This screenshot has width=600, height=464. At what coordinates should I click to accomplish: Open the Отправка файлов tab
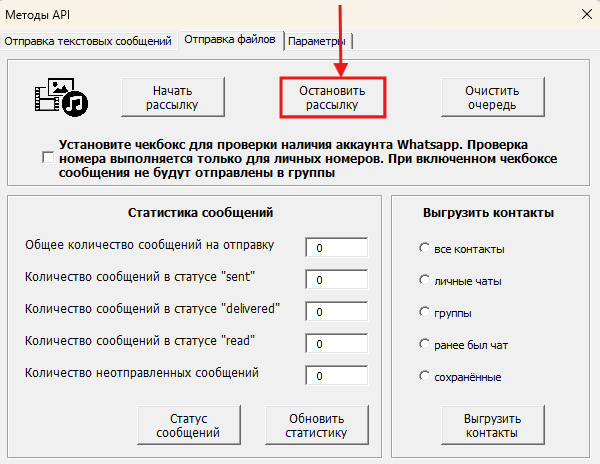tap(231, 40)
